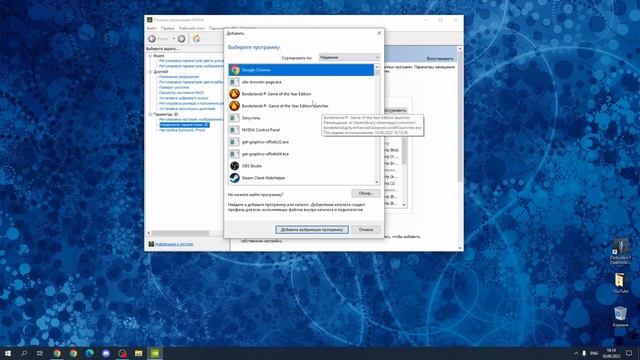Select OBS Studio in the program list
The image size is (640, 360).
click(x=301, y=166)
